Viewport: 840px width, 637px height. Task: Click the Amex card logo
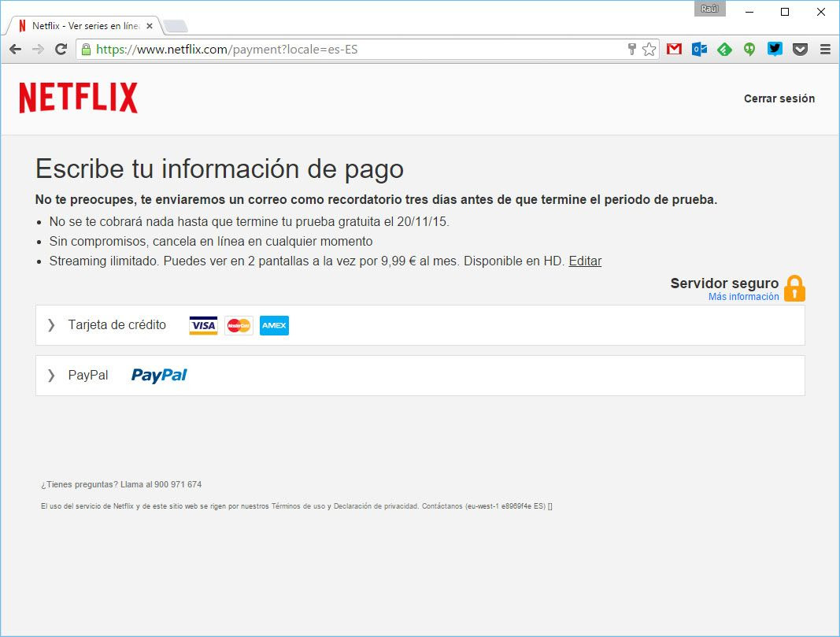[x=274, y=325]
